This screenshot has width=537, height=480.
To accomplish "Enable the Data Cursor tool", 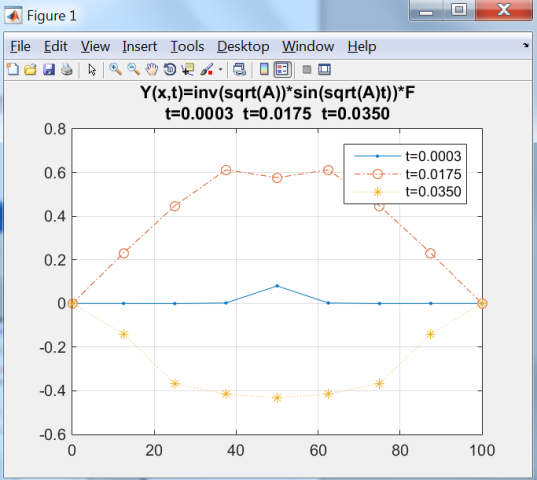I will [x=188, y=70].
